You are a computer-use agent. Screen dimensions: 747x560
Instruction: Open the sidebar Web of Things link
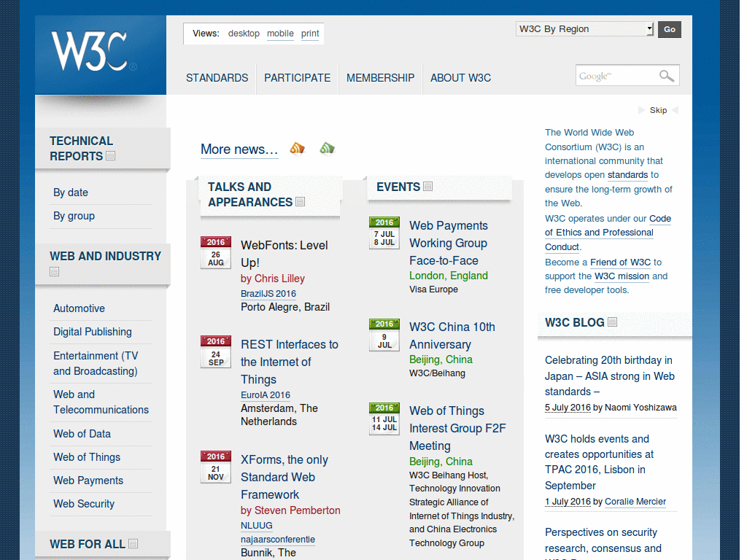87,457
